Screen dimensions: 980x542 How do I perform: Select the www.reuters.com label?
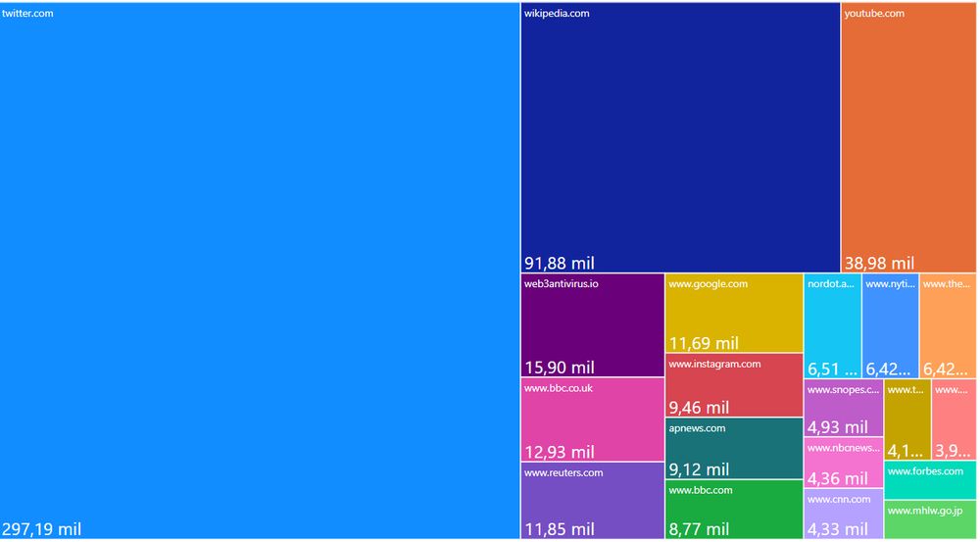[563, 472]
